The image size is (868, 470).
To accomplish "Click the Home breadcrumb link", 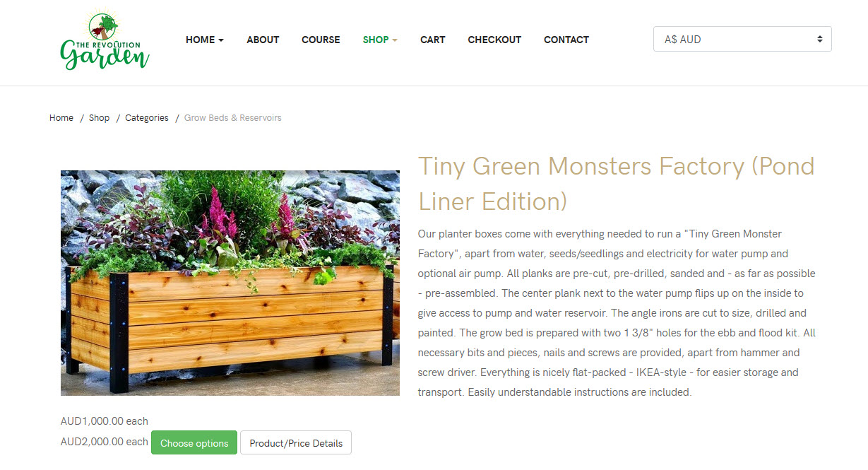I will pos(61,118).
